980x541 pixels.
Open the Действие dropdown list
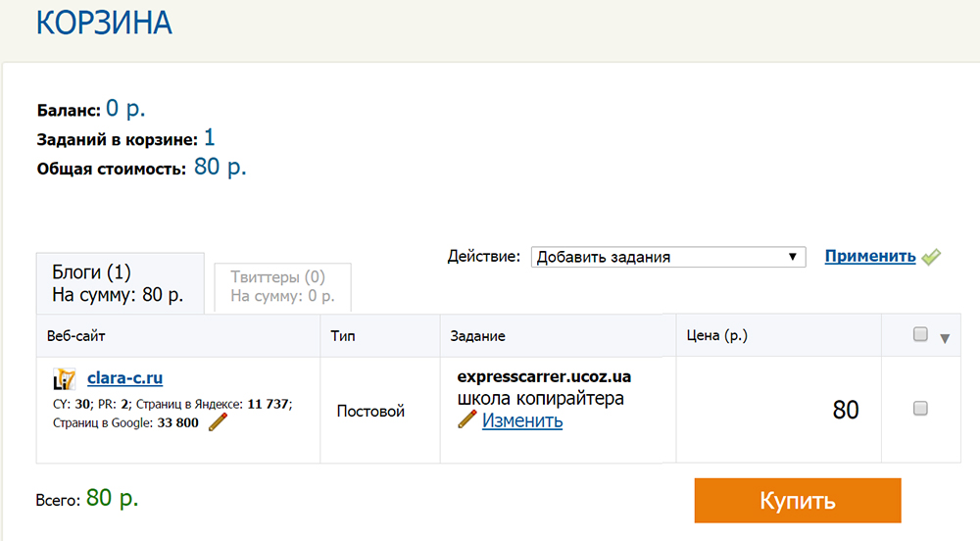[x=667, y=257]
